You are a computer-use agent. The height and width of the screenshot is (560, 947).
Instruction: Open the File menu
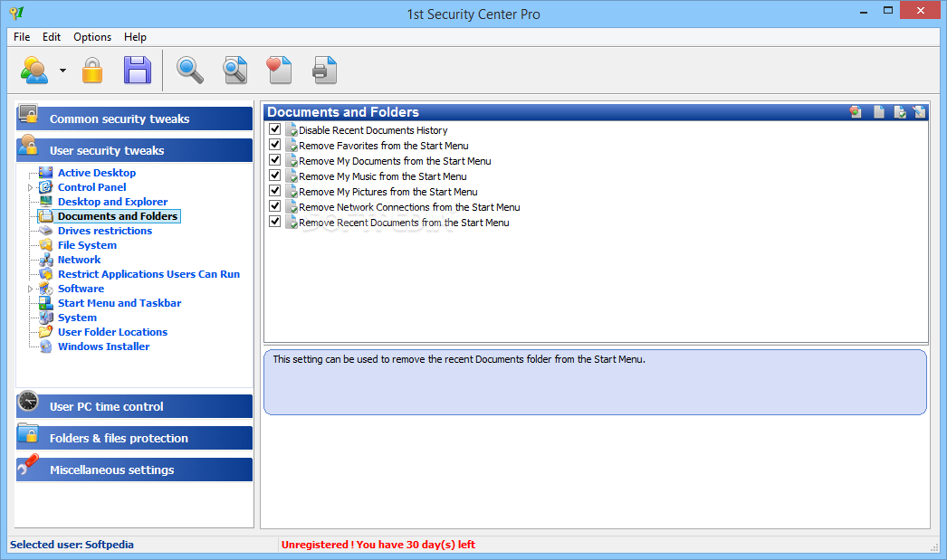[x=22, y=37]
